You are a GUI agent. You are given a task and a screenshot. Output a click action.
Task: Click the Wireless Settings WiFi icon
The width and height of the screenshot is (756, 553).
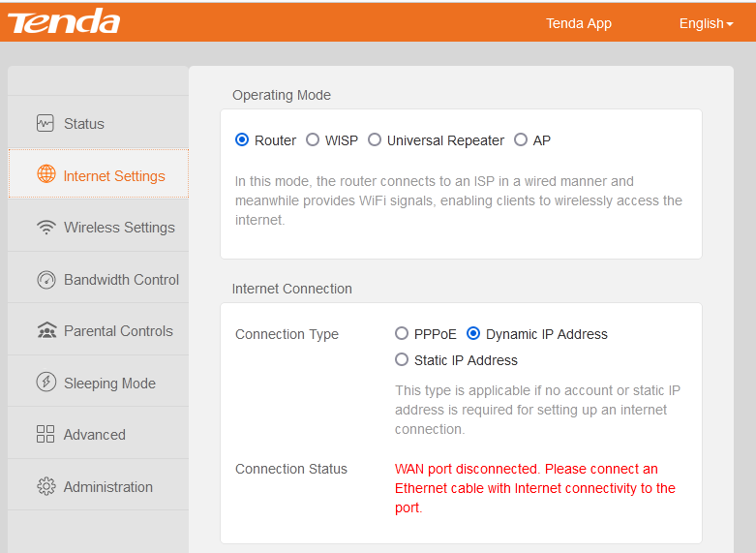click(45, 228)
